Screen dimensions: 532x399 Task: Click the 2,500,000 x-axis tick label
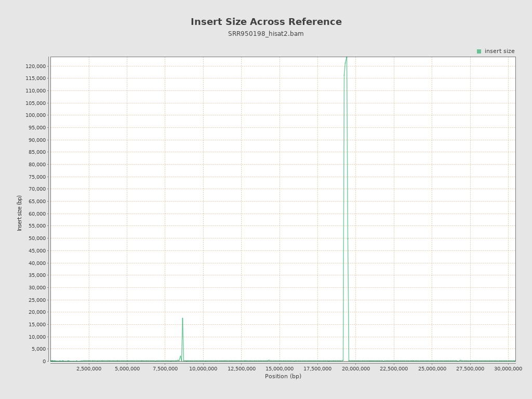[89, 369]
